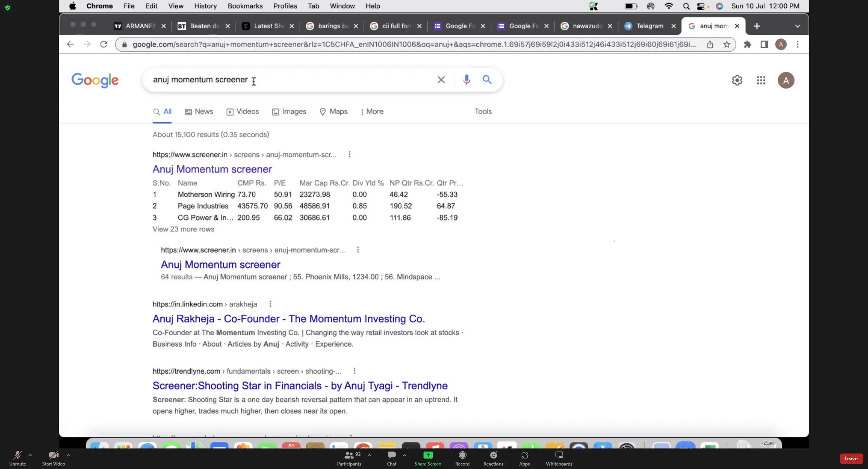Expand the More search filters menu

click(372, 112)
